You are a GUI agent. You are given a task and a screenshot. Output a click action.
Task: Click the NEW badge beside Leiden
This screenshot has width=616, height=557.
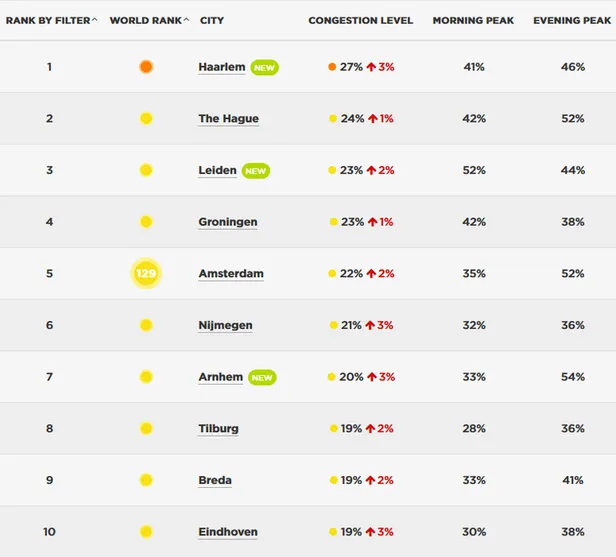tap(256, 170)
